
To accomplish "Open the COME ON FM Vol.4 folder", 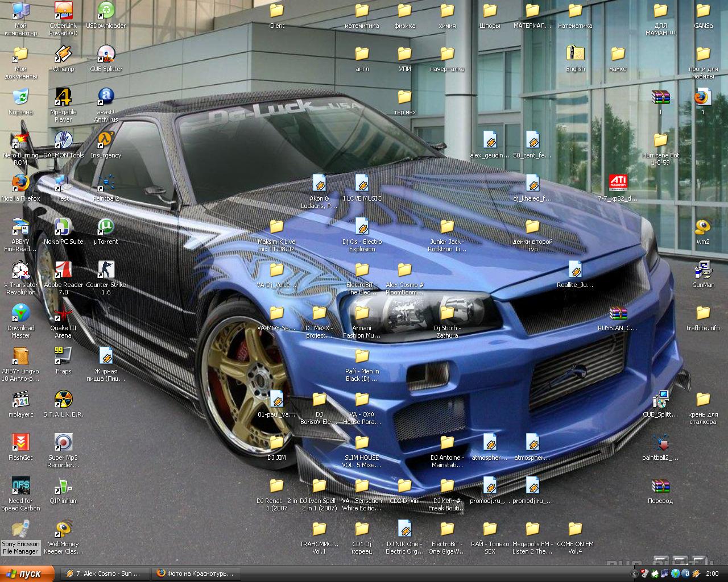I will (575, 538).
